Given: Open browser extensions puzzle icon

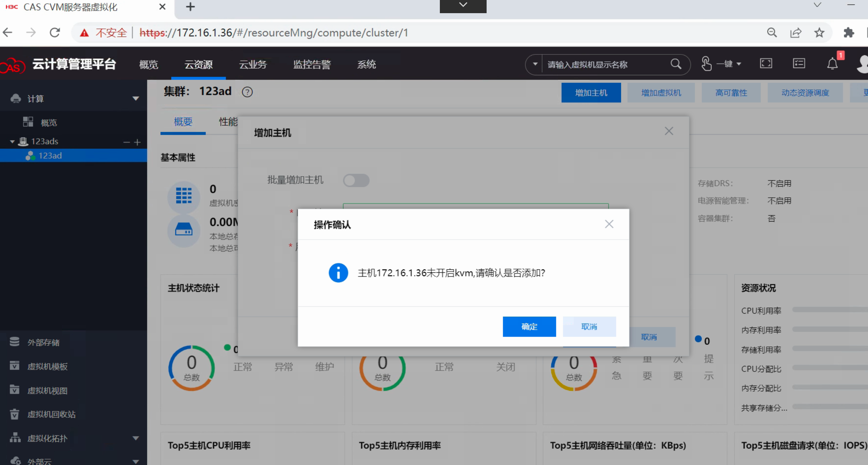Looking at the screenshot, I should click(x=849, y=33).
